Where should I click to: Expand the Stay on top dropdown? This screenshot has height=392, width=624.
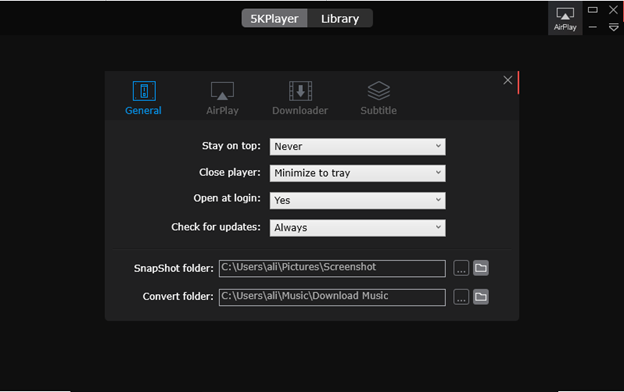[357, 146]
